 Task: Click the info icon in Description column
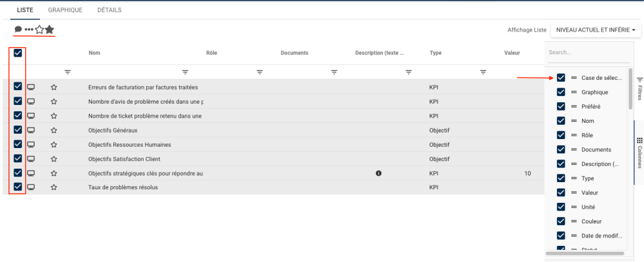coord(379,173)
